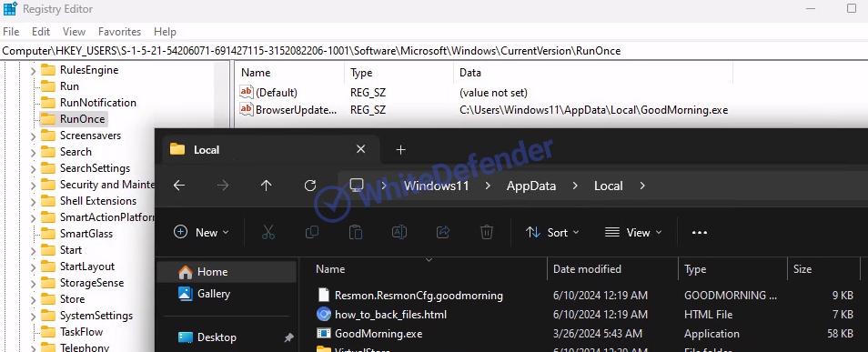Click the Copy icon
This screenshot has height=352, width=868.
point(312,233)
